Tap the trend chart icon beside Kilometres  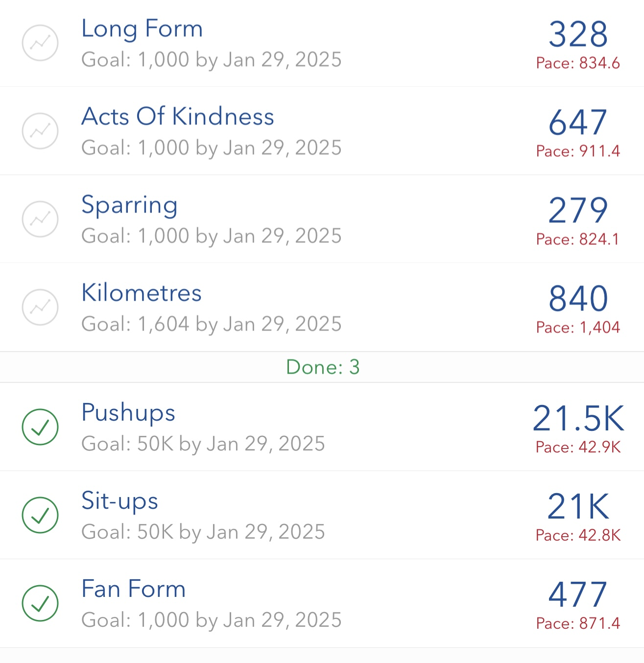40,308
